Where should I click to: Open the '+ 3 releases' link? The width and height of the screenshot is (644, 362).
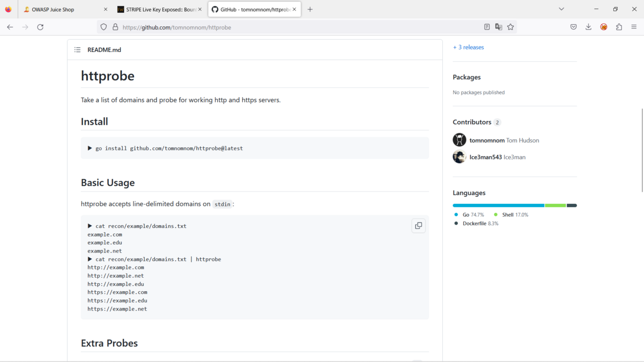pyautogui.click(x=468, y=47)
